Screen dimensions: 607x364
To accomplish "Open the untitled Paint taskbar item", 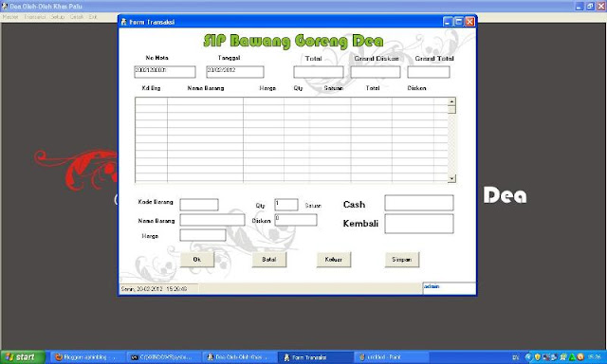I will (392, 357).
